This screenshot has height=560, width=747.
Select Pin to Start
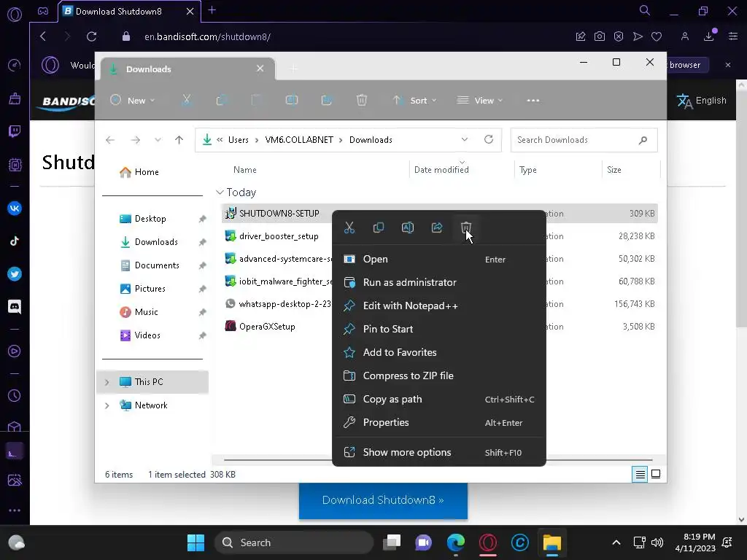tap(438, 329)
